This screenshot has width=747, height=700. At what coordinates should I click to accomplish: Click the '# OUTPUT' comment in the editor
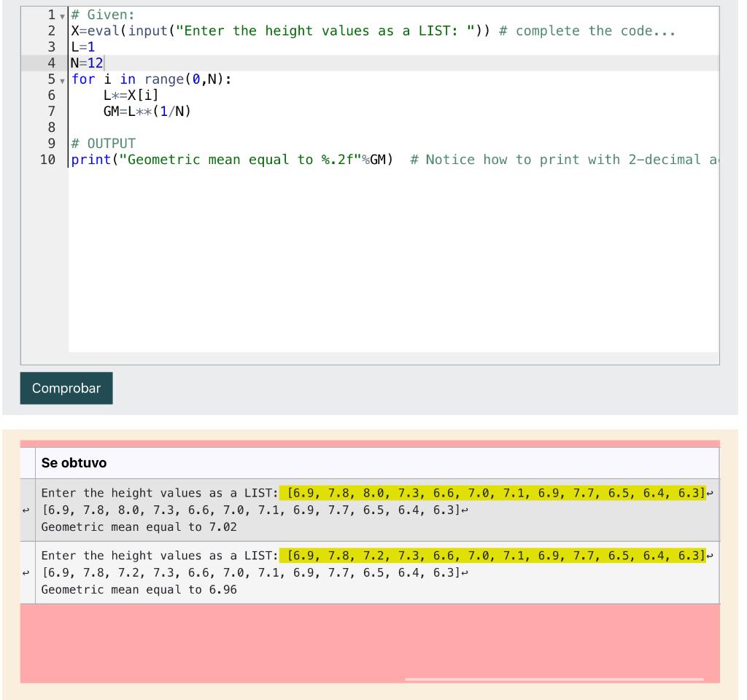[102, 143]
